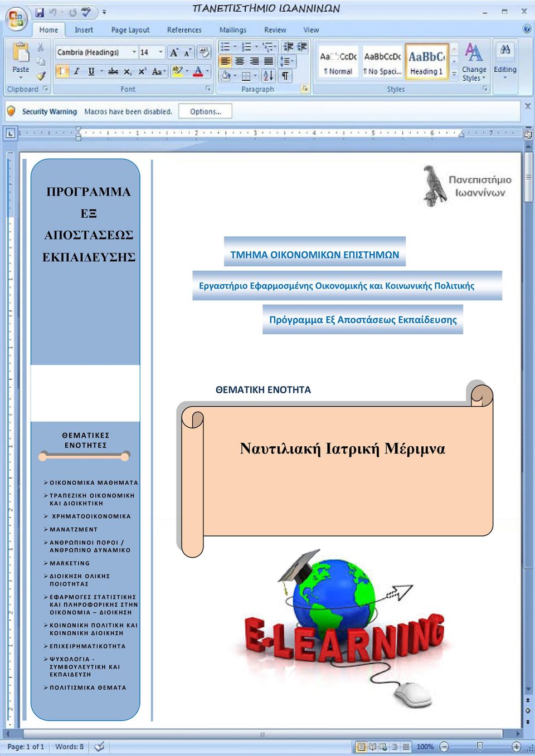Apply bullet list
535x756 pixels.
coord(225,47)
